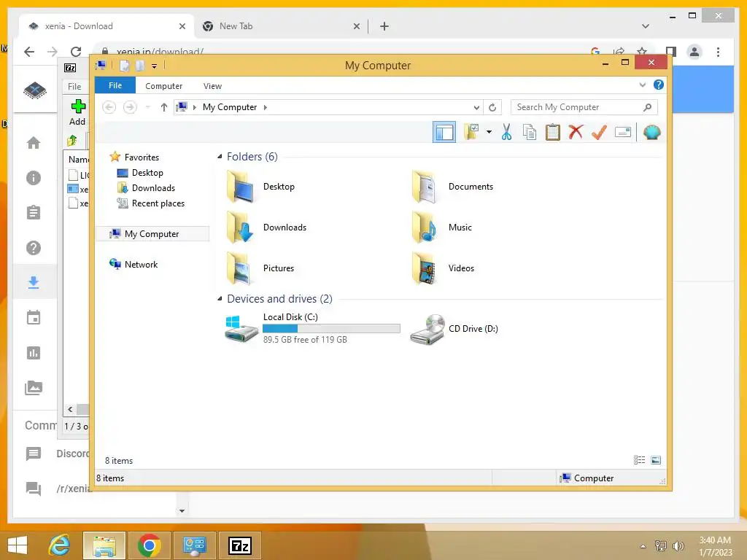747x560 pixels.
Task: Click the Up one level arrow
Action: (164, 107)
